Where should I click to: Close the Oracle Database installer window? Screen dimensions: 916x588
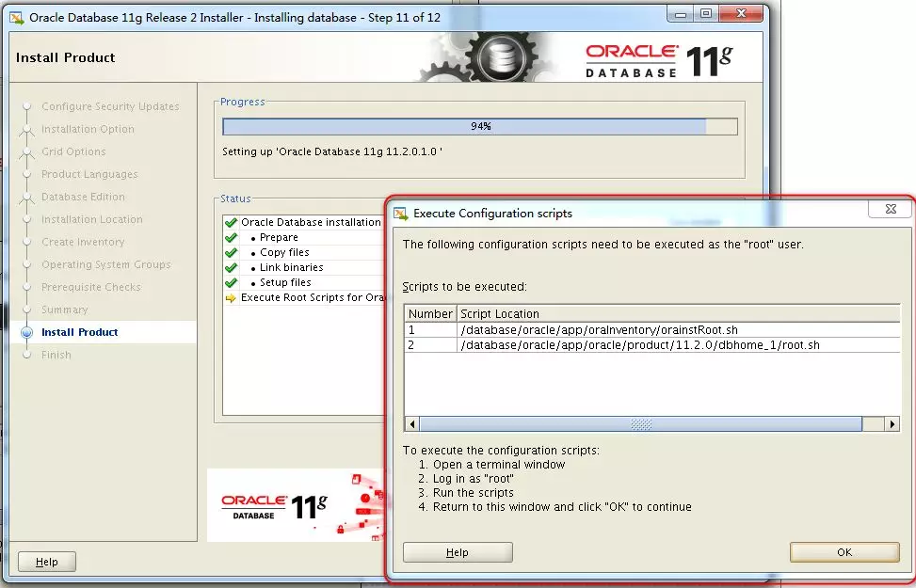(741, 14)
